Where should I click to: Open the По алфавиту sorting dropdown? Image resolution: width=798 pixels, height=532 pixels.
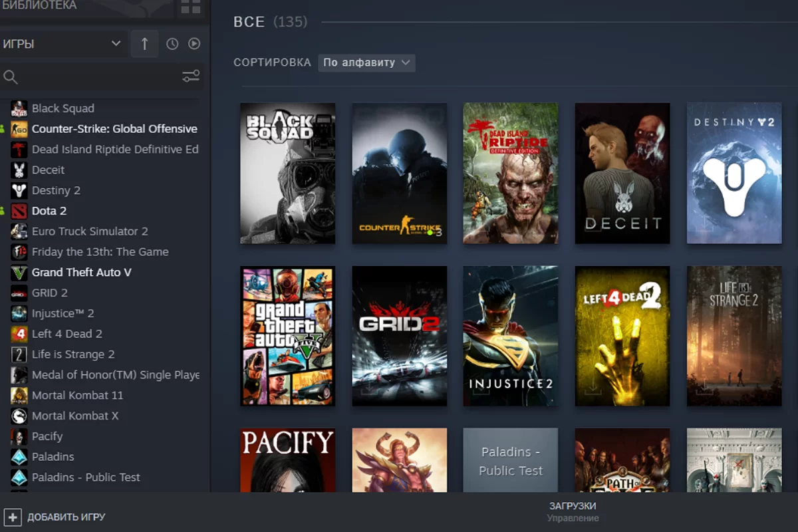pyautogui.click(x=366, y=63)
